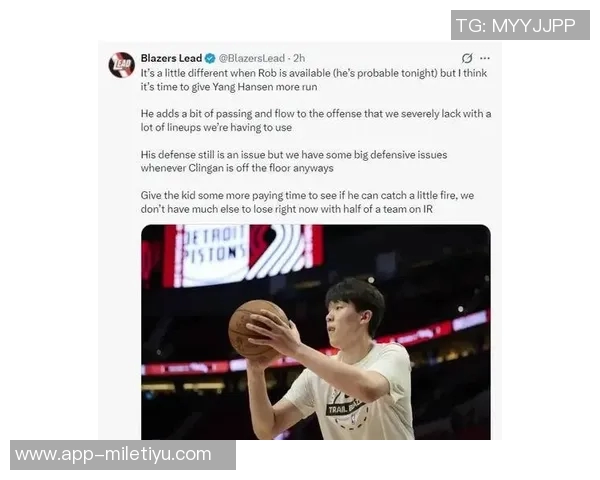Expand the three-dot more options menu

[485, 58]
